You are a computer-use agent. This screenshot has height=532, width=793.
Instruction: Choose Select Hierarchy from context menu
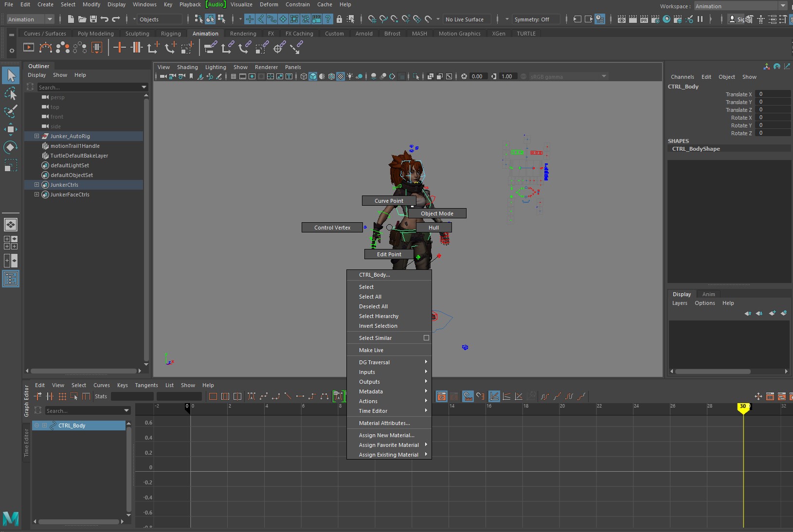[389, 316]
